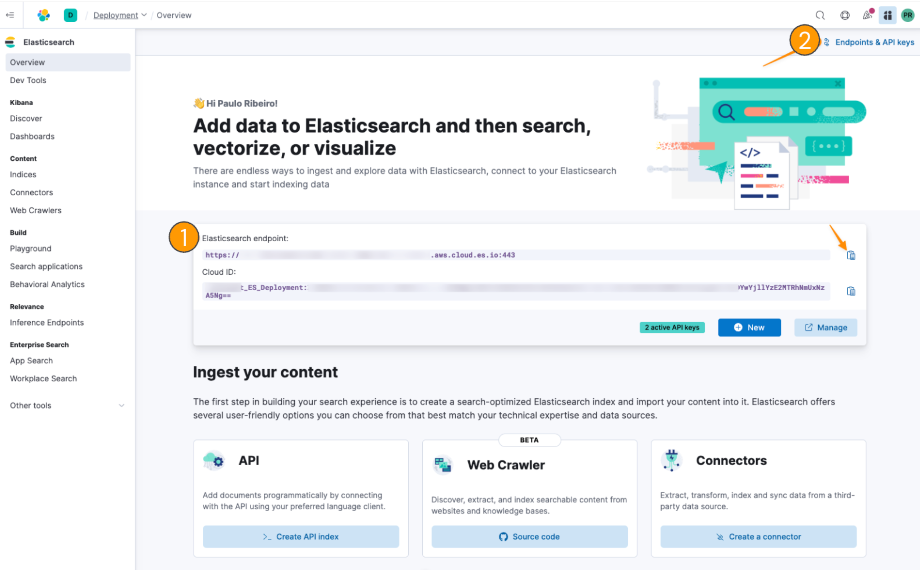The image size is (924, 570).
Task: Click the Manage button for API keys
Action: point(825,327)
